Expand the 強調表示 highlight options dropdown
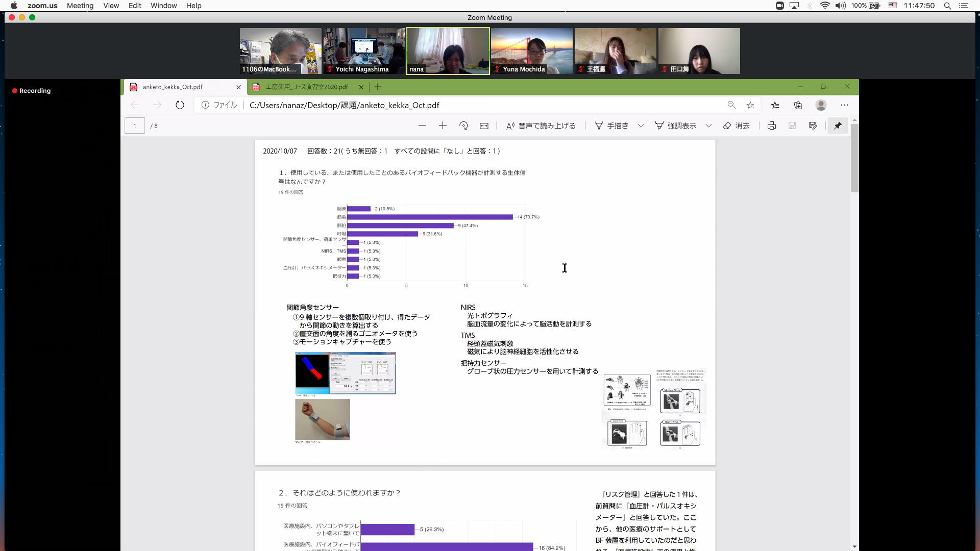The image size is (980, 551). [708, 126]
